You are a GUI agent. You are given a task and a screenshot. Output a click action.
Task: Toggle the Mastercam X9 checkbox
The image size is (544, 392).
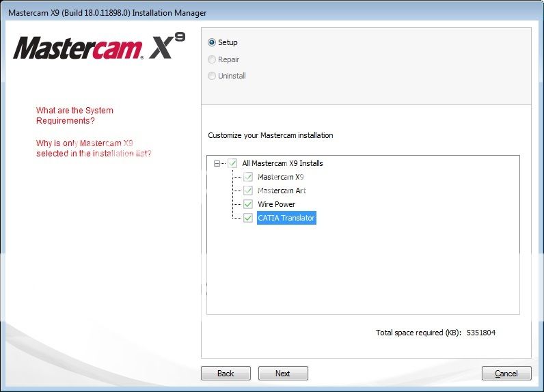[x=248, y=177]
